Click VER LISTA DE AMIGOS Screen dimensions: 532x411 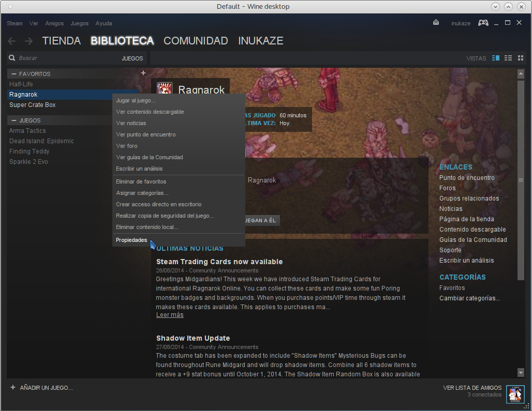tap(472, 388)
